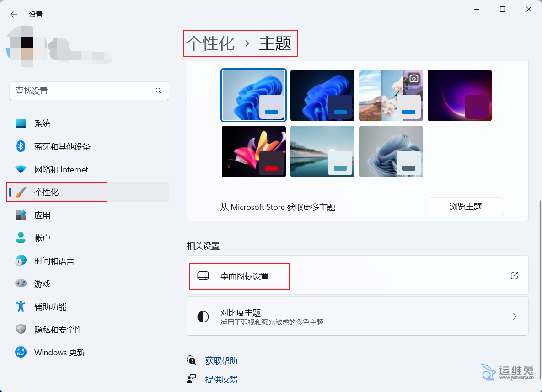542x392 pixels.
Task: Select the dark blue bloom theme thumbnail
Action: (x=322, y=95)
